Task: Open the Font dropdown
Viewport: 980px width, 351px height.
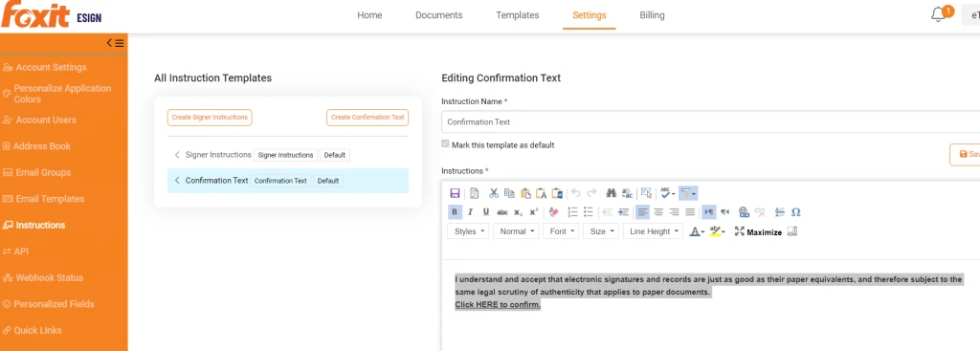Action: coord(561,231)
